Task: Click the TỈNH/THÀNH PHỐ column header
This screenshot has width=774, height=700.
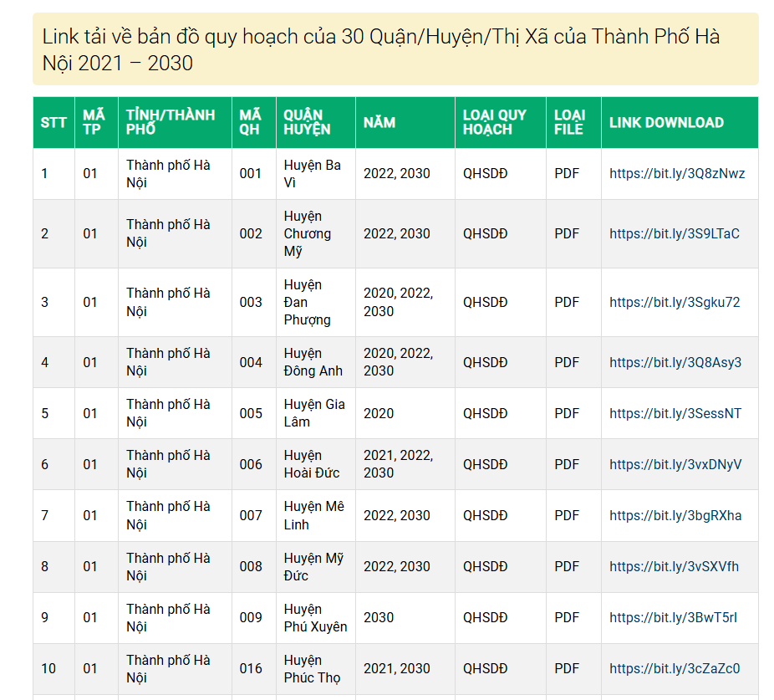Action: [x=171, y=122]
